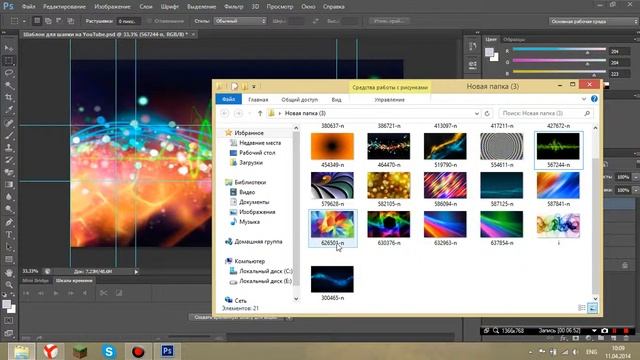The height and width of the screenshot is (360, 640).
Task: Open Explorer's Файл button
Action: coord(229,99)
